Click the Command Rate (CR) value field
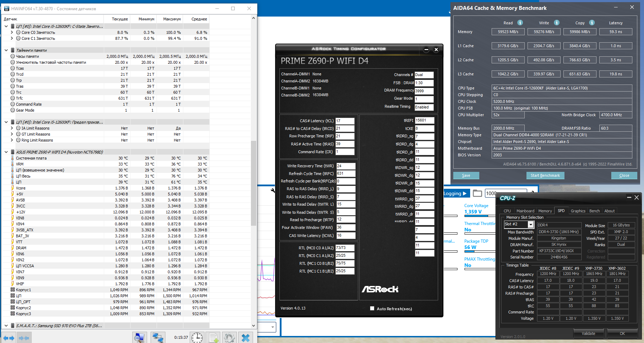644x343 pixels. click(345, 152)
